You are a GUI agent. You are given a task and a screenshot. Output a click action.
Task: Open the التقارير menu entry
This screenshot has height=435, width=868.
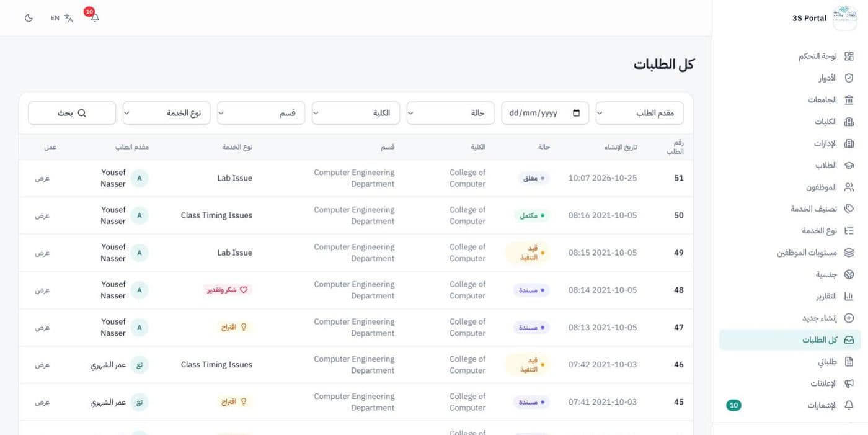point(790,296)
